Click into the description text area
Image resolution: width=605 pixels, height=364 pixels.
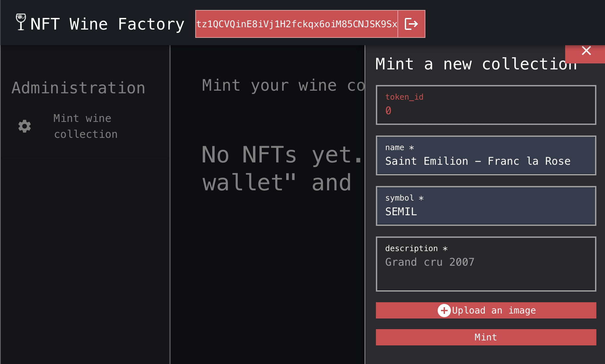coord(485,269)
